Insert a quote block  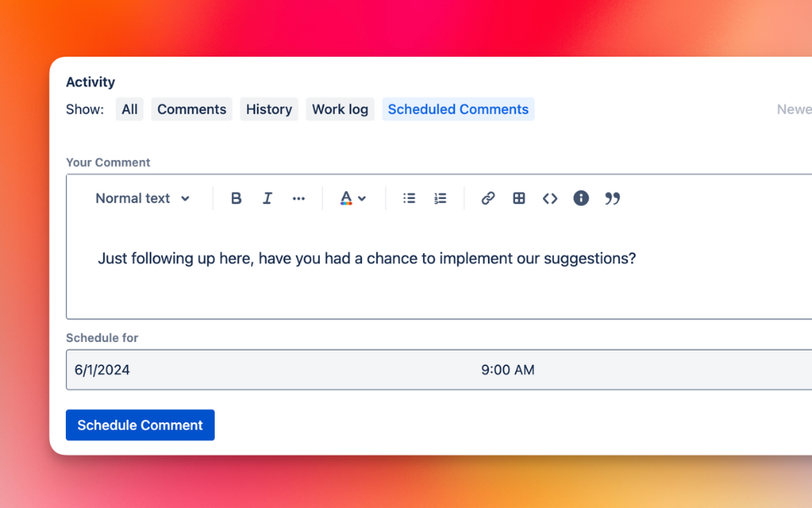(x=612, y=198)
